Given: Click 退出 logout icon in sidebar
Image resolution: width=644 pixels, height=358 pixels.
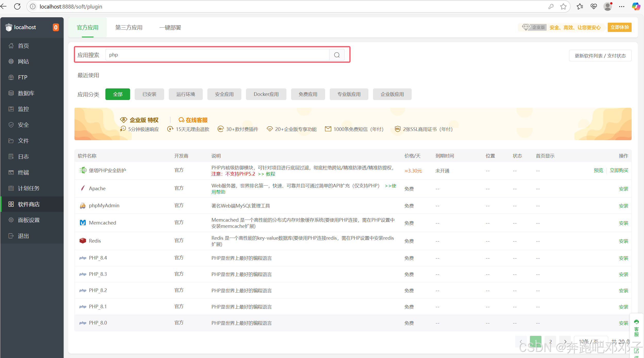Looking at the screenshot, I should pos(11,236).
